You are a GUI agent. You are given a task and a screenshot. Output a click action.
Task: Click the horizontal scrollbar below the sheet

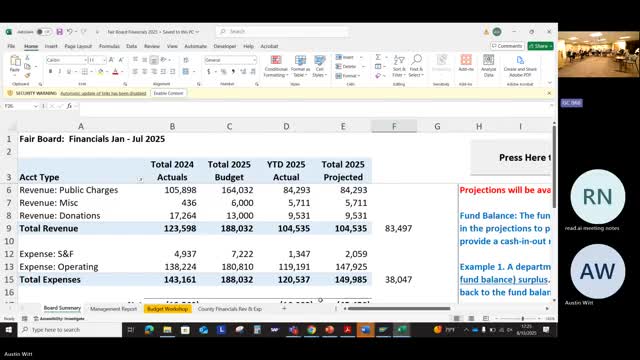399,309
